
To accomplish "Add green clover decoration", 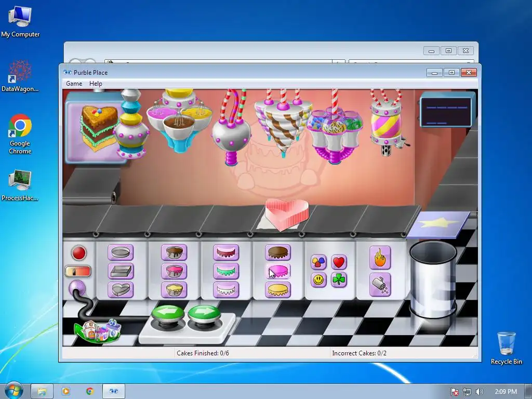I will 339,280.
